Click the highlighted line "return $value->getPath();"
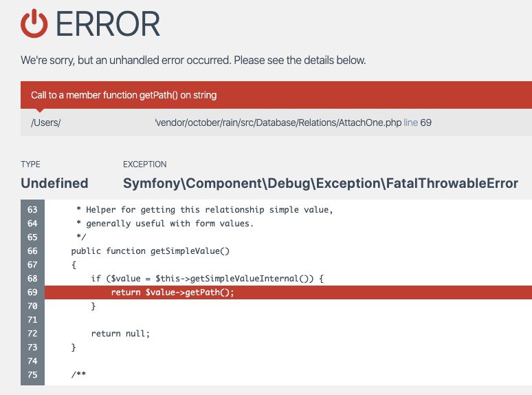Screen dimensions: 532x395 pos(173,292)
